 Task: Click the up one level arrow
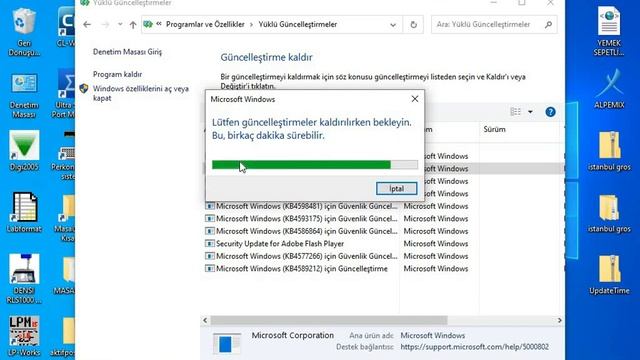point(133,24)
